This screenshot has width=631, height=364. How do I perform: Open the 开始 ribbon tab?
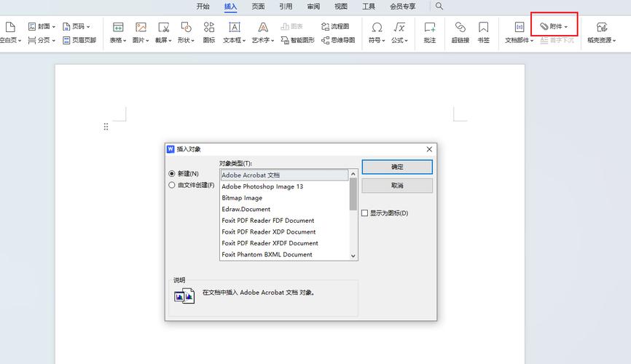click(203, 7)
